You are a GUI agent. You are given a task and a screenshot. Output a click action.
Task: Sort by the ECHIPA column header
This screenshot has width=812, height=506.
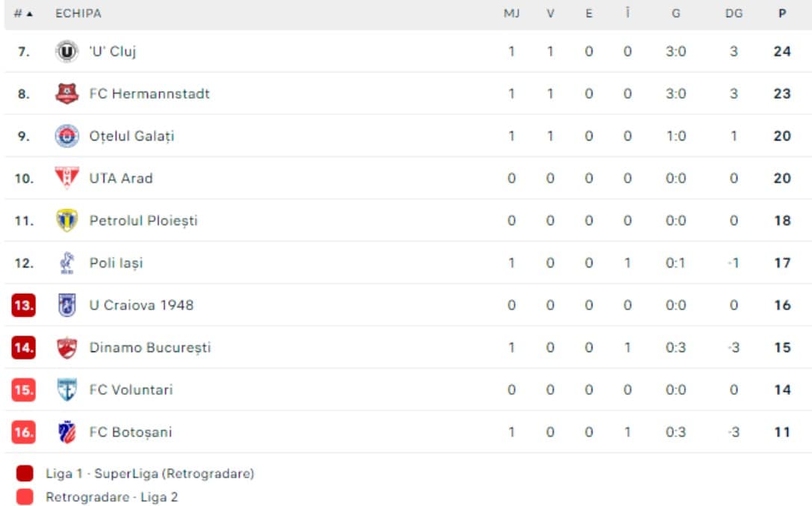(78, 13)
